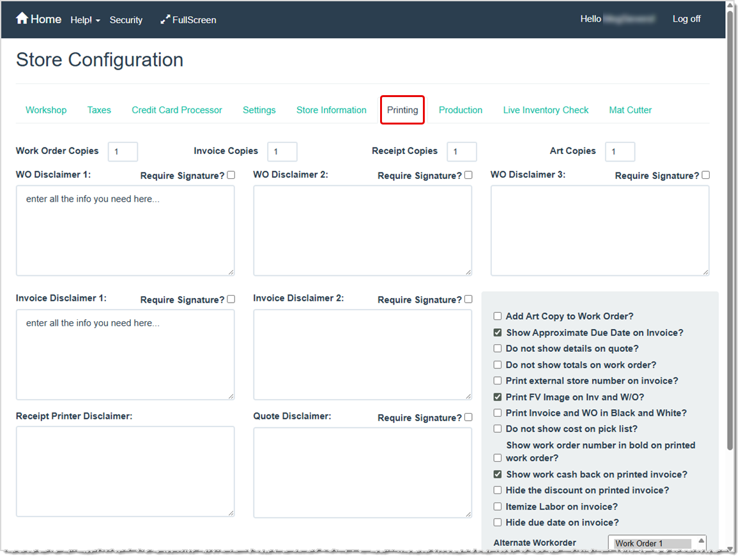This screenshot has height=560, width=741.
Task: Uncheck Show work cash back on printed invoice
Action: (497, 474)
